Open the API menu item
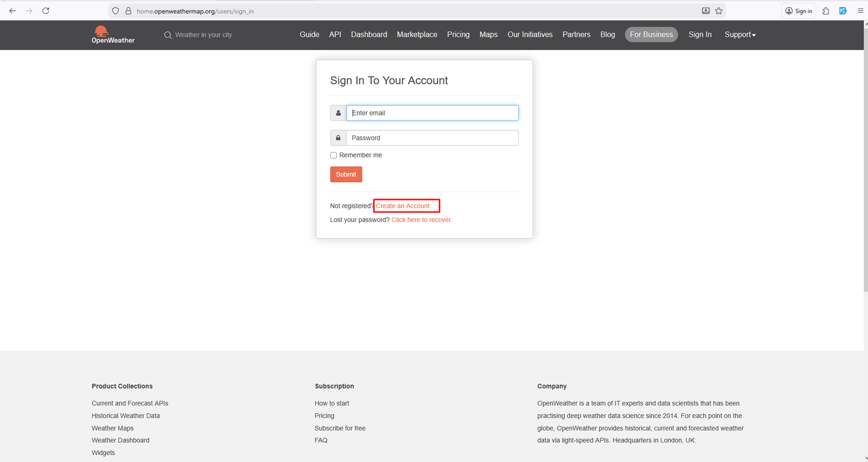868x462 pixels. pyautogui.click(x=335, y=35)
